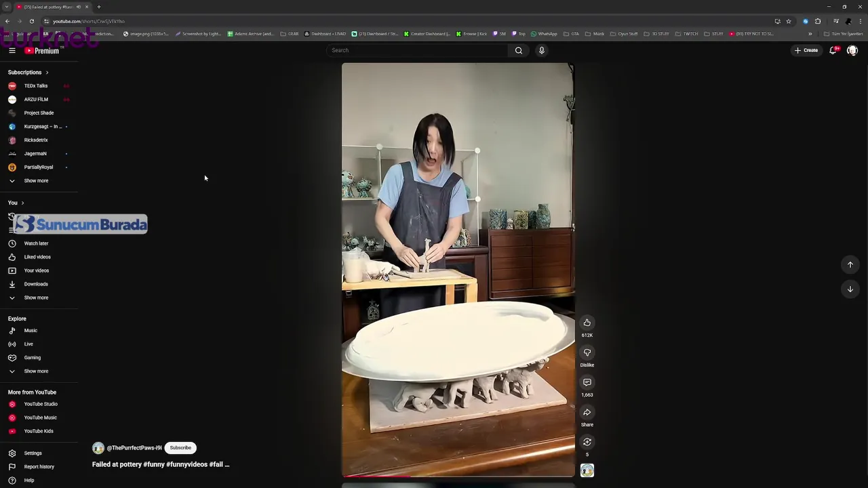
Task: Open Help in sidebar
Action: 29,481
